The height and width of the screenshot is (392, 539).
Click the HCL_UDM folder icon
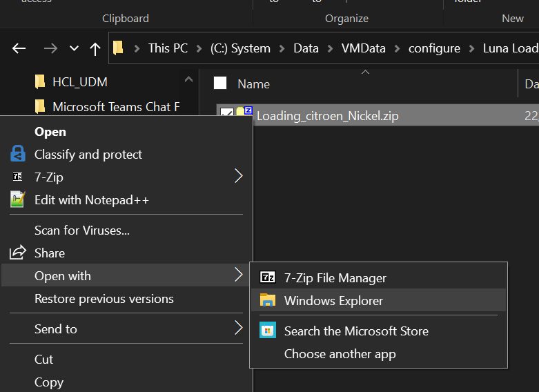click(40, 82)
